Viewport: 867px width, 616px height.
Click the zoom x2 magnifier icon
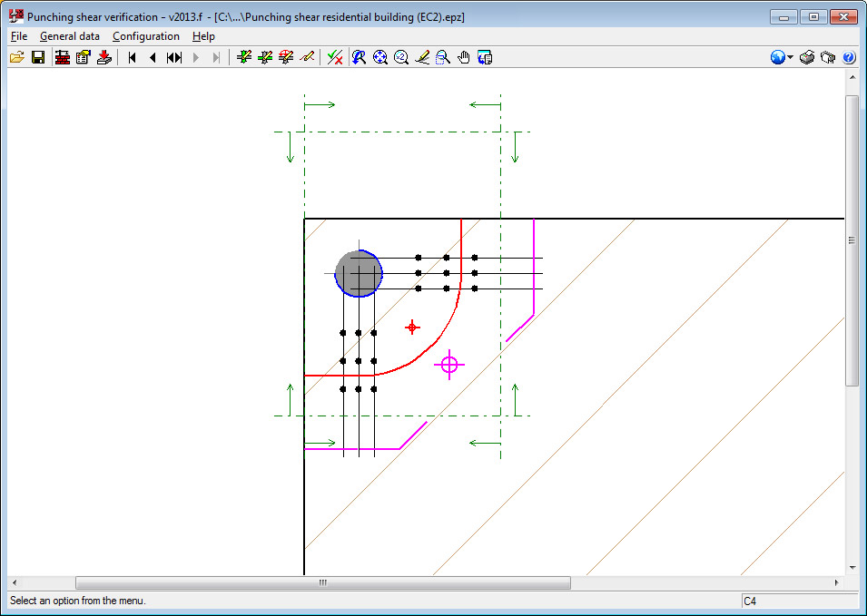(400, 57)
